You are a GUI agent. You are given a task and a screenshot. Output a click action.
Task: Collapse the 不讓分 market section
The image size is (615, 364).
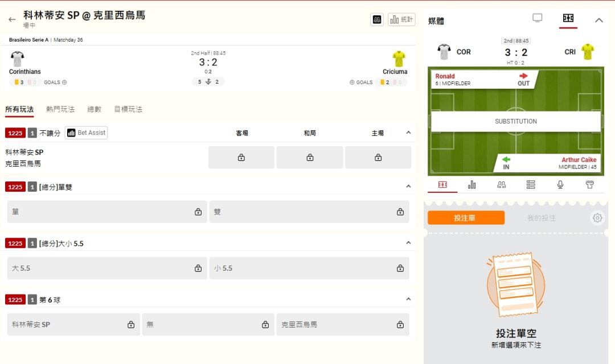point(408,133)
